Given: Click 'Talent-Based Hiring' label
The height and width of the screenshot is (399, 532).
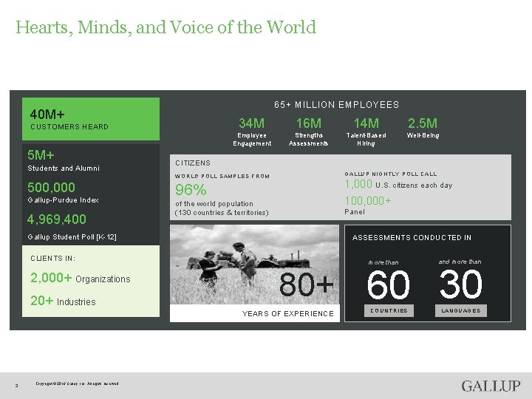Looking at the screenshot, I should click(366, 140).
